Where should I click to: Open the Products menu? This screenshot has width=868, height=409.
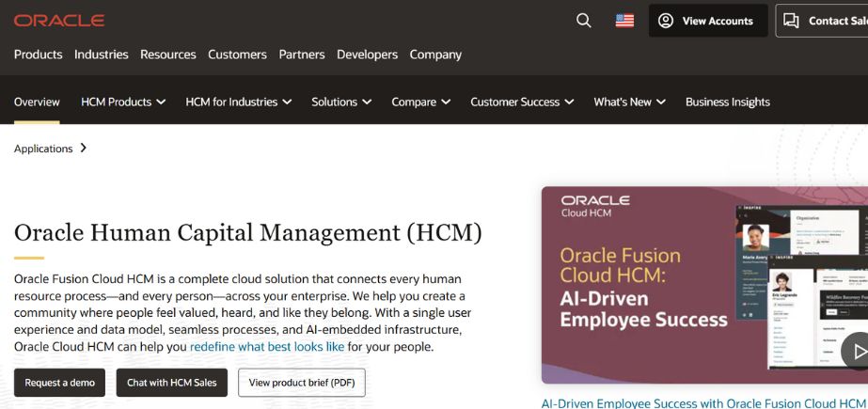pos(39,55)
